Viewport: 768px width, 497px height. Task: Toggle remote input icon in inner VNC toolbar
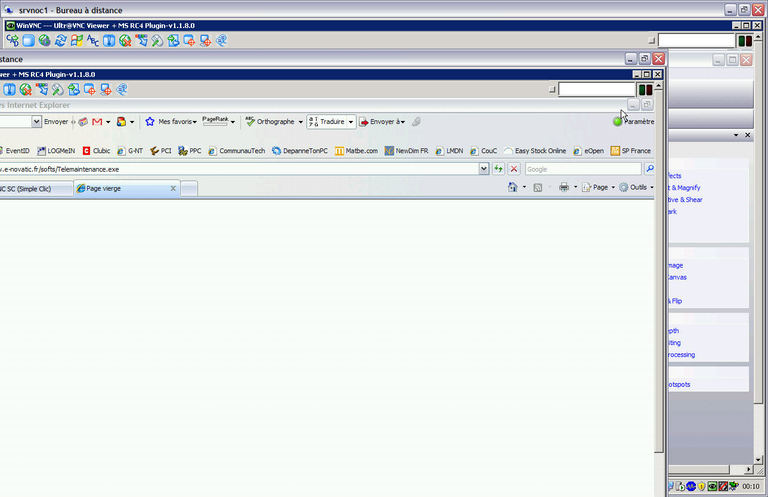pyautogui.click(x=58, y=90)
